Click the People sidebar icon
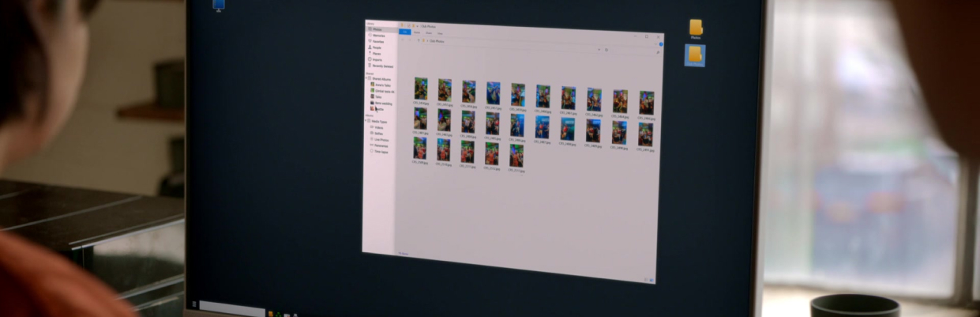The height and width of the screenshot is (317, 980). 370,47
